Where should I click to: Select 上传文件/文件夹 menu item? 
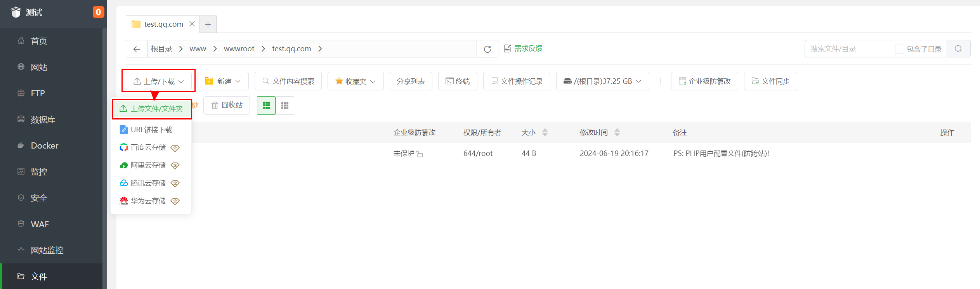(152, 109)
